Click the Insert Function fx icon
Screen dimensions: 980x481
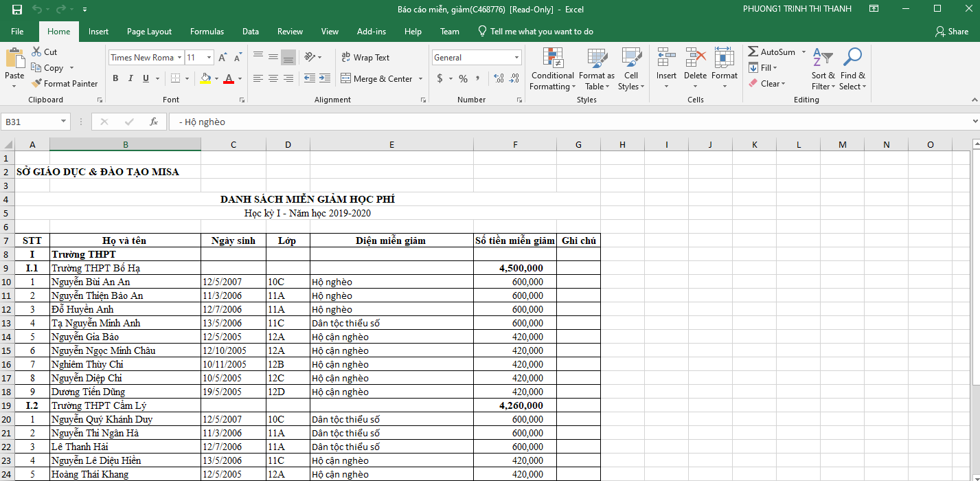(x=154, y=122)
